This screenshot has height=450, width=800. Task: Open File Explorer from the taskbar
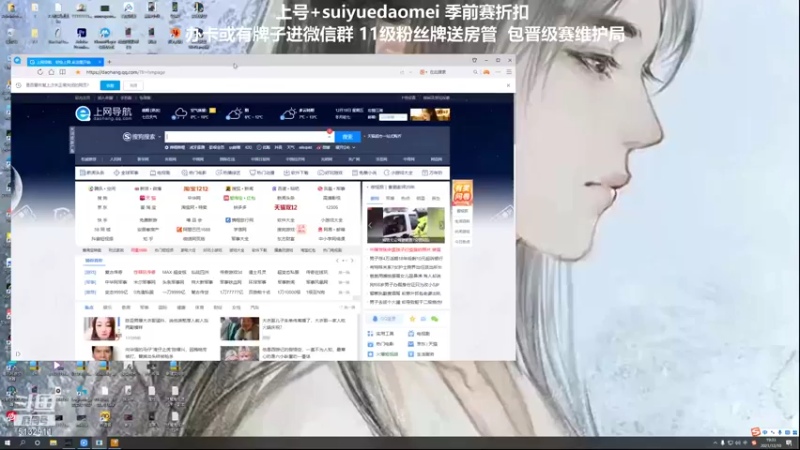click(53, 443)
